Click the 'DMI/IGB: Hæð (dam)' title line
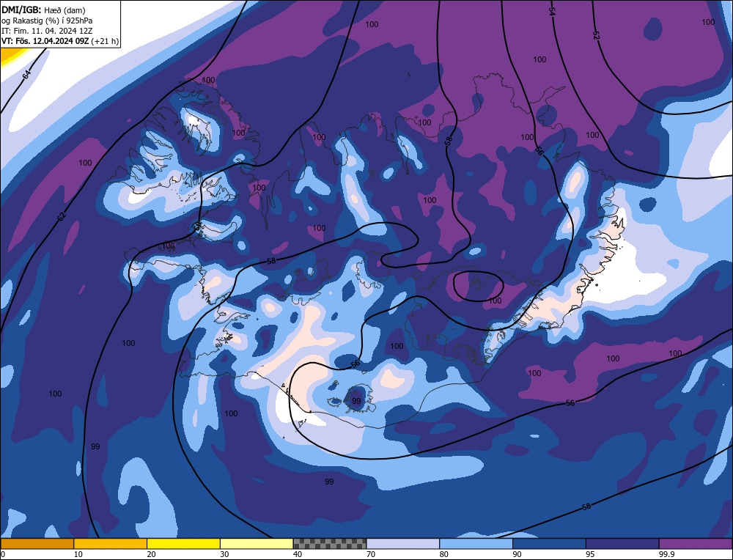Viewport: 733px width, 560px height. coord(43,10)
